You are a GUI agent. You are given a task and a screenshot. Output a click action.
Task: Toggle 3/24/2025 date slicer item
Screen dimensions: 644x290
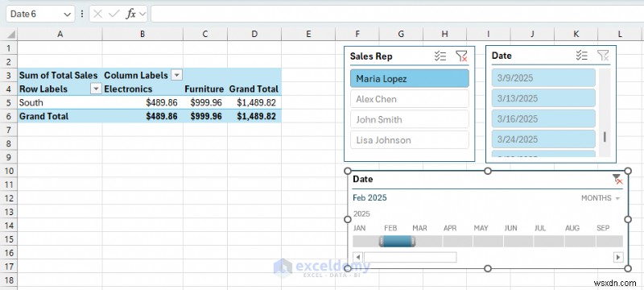(x=543, y=139)
